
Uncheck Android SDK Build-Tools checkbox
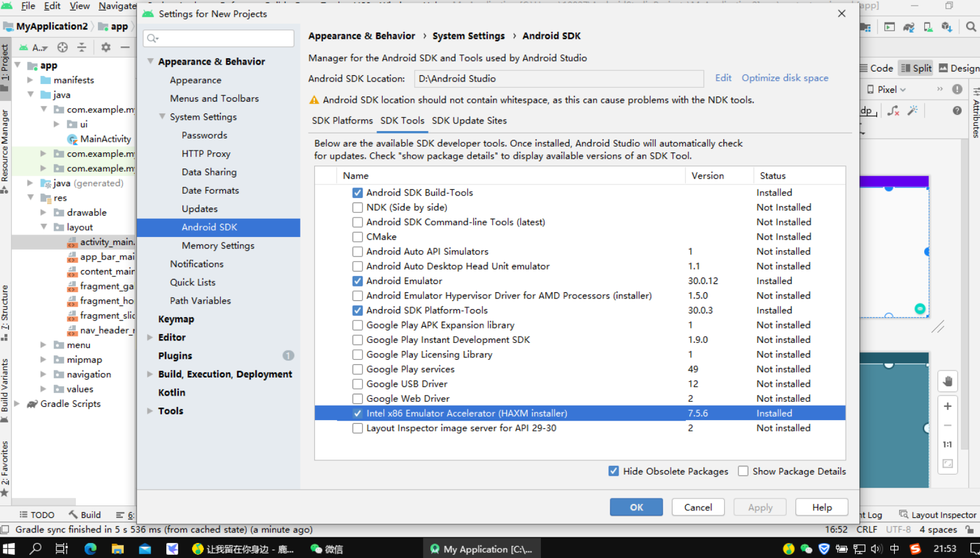pyautogui.click(x=358, y=192)
